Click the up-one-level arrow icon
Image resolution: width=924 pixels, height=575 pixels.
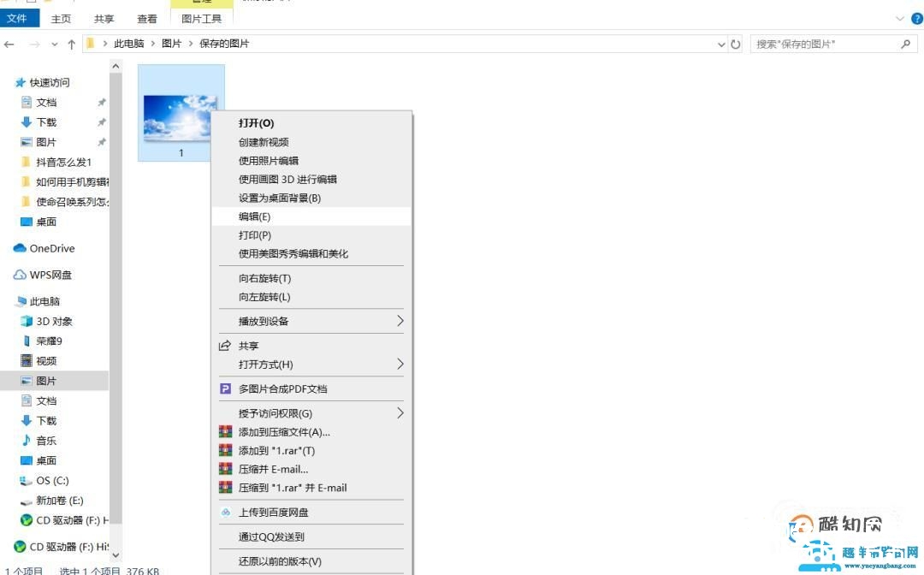click(x=72, y=44)
